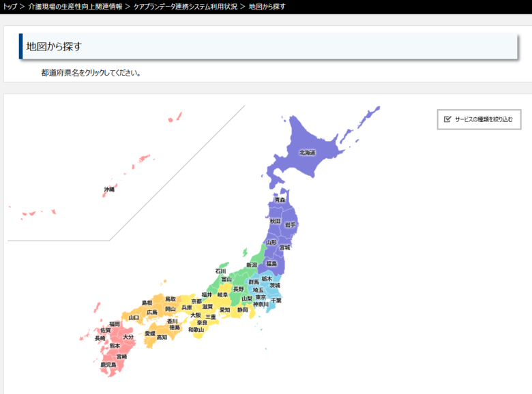Choose 新潟 prefecture on the map
The image size is (532, 394).
252,264
